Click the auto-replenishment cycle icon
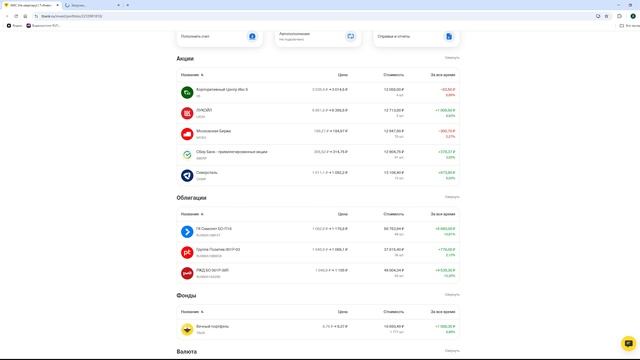 coord(351,36)
